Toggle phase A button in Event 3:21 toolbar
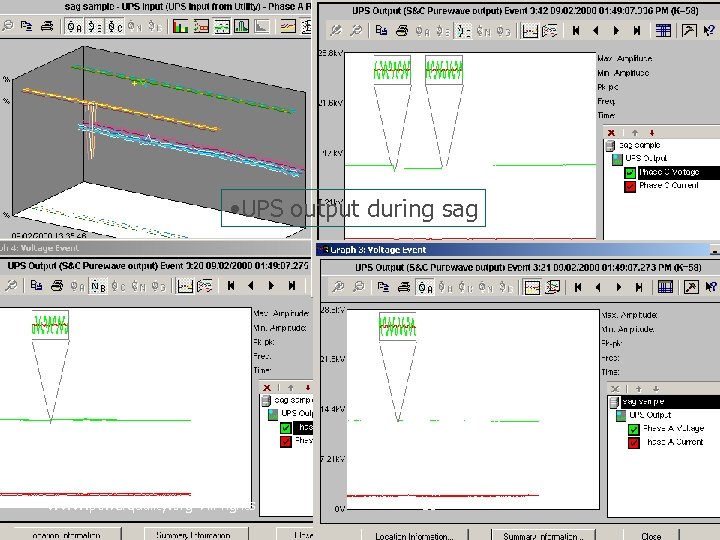The height and width of the screenshot is (540, 720). 425,288
